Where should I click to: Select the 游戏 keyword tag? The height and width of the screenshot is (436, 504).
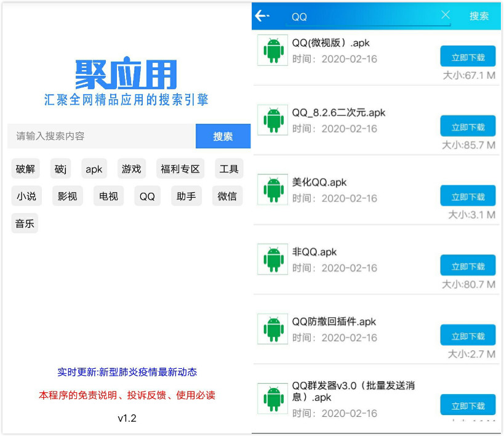[x=132, y=169]
